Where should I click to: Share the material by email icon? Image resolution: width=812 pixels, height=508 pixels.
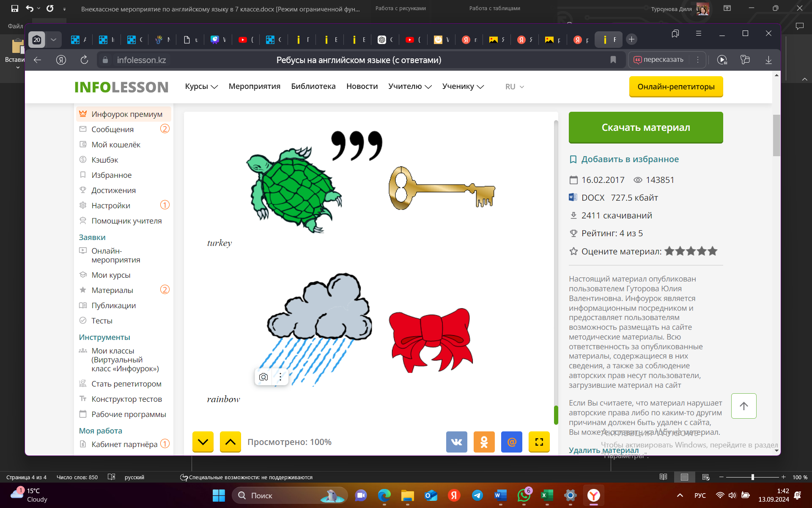(511, 442)
